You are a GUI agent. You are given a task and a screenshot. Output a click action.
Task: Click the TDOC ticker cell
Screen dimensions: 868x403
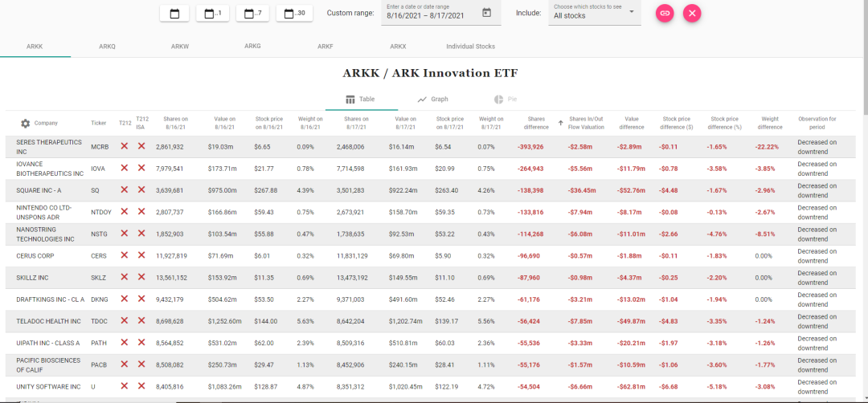coord(98,321)
